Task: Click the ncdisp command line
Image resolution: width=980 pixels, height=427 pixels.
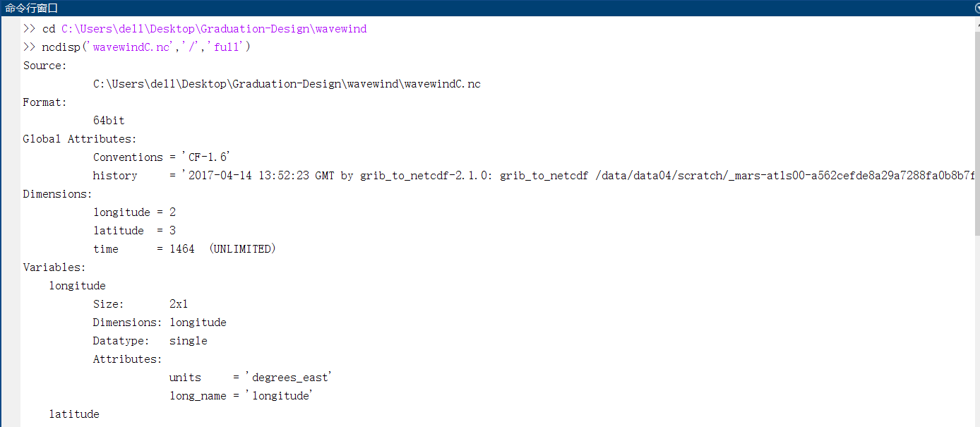Action: pos(137,47)
